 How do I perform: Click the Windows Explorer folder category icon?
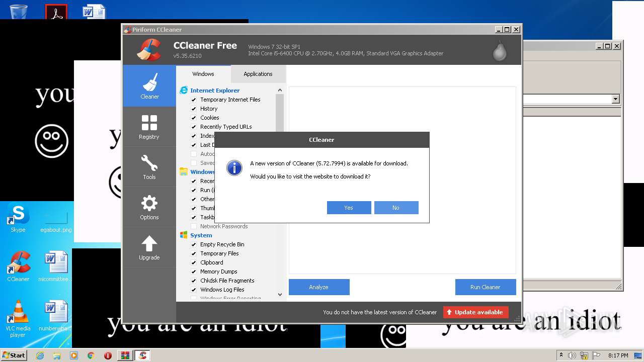184,172
